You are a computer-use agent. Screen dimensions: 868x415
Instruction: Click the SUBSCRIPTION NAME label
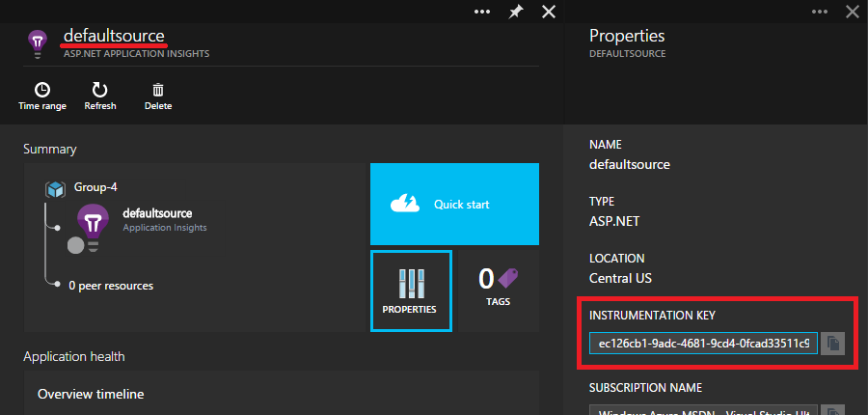(646, 387)
